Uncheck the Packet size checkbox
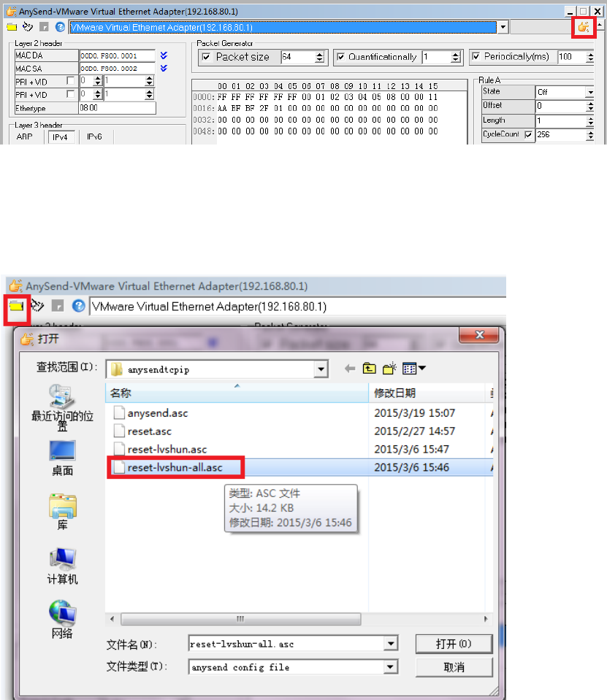This screenshot has width=607, height=700. (207, 57)
